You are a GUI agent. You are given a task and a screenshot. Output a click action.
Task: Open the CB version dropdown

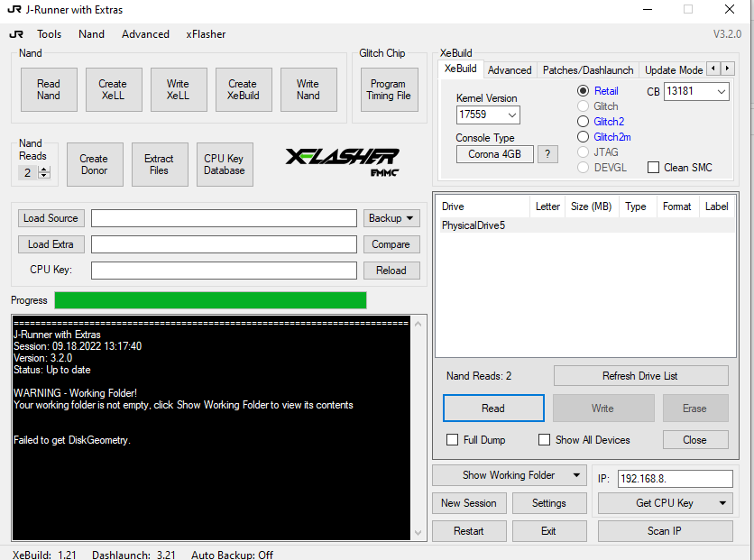point(721,91)
